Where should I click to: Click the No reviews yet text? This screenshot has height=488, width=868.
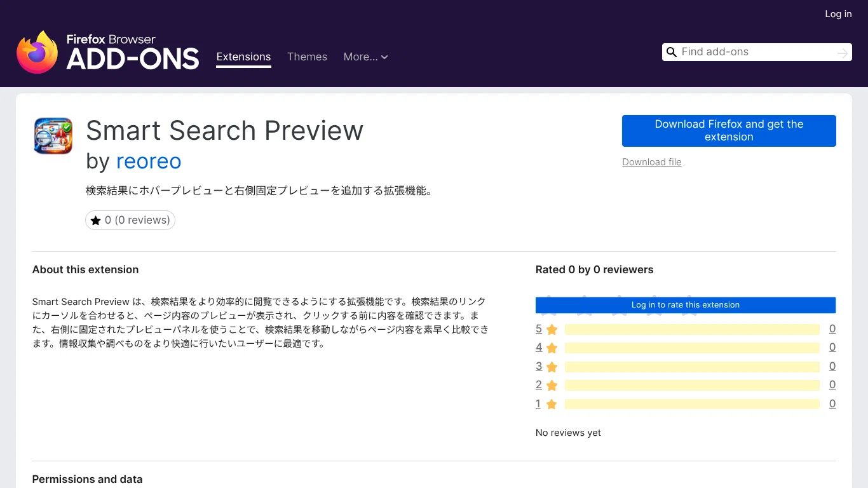[568, 433]
